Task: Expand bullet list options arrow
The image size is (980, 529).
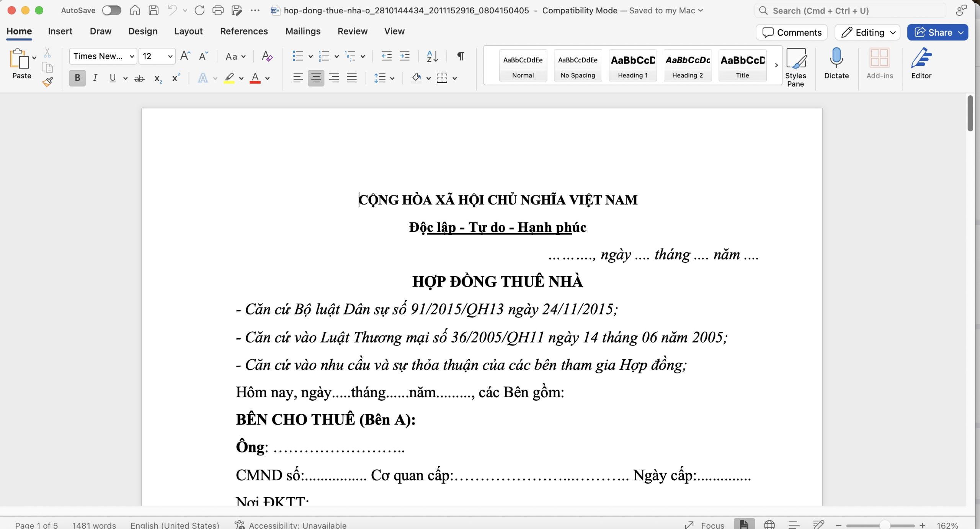Action: 310,57
